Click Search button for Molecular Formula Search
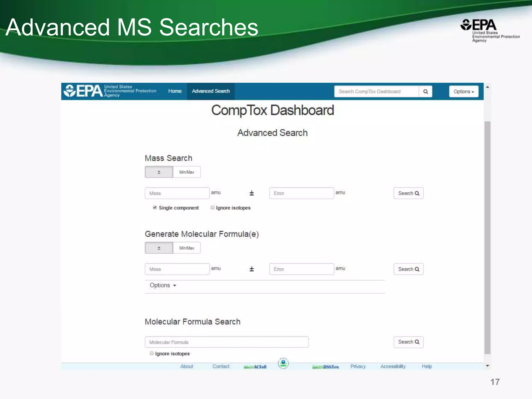532x399 pixels. (x=409, y=342)
